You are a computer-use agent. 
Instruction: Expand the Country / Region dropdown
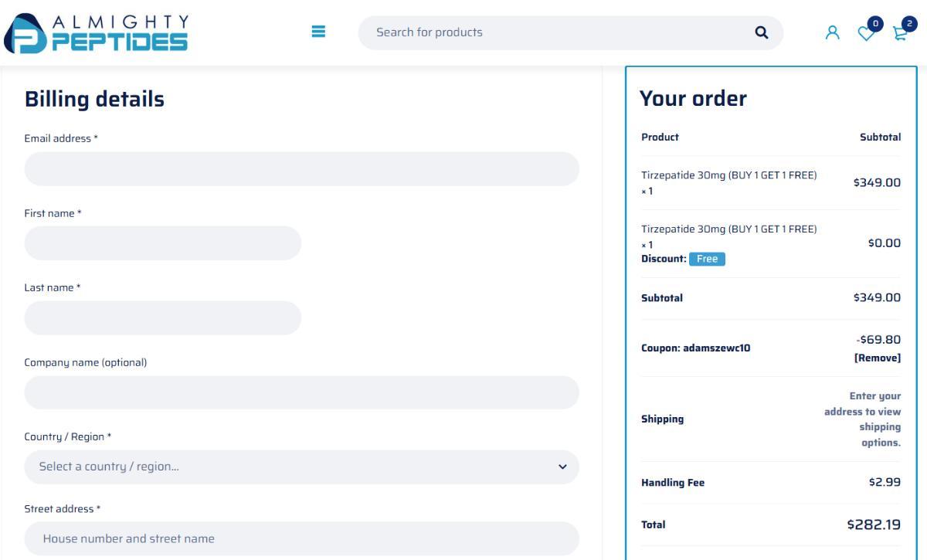pos(301,467)
